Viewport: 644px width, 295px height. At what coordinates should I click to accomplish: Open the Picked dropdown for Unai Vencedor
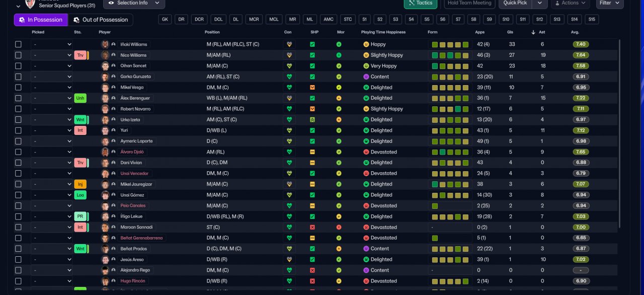(x=52, y=173)
